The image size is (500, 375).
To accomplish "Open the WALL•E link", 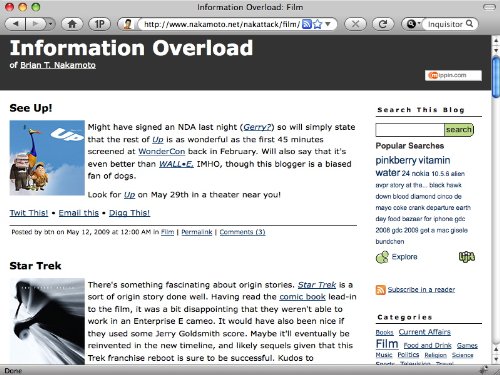I will pos(176,164).
